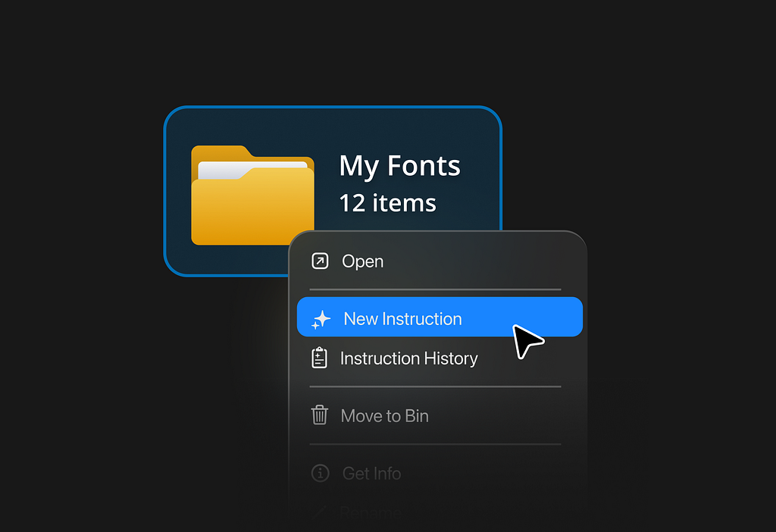Click the Open arrow-in-square icon
Image resolution: width=776 pixels, height=532 pixels.
tap(320, 261)
